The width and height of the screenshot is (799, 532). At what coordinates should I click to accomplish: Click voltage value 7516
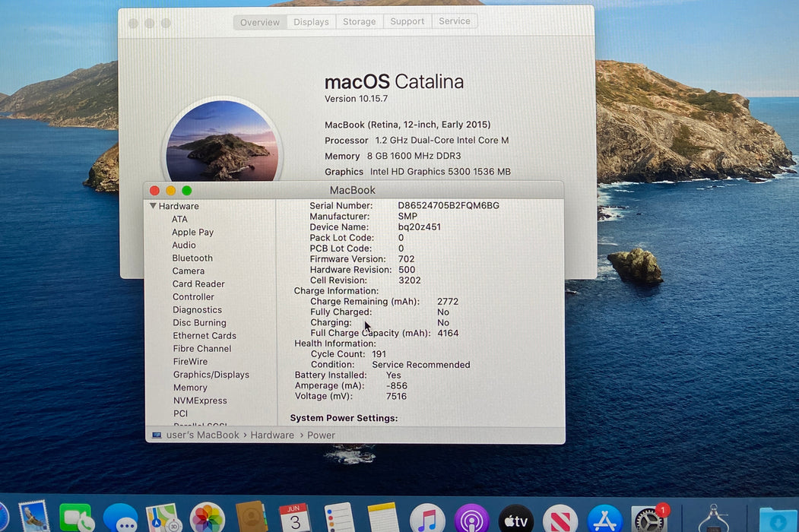tap(396, 397)
